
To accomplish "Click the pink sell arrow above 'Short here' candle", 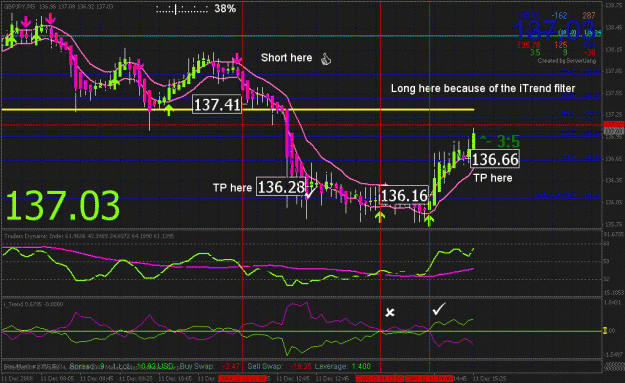I will pos(237,59).
